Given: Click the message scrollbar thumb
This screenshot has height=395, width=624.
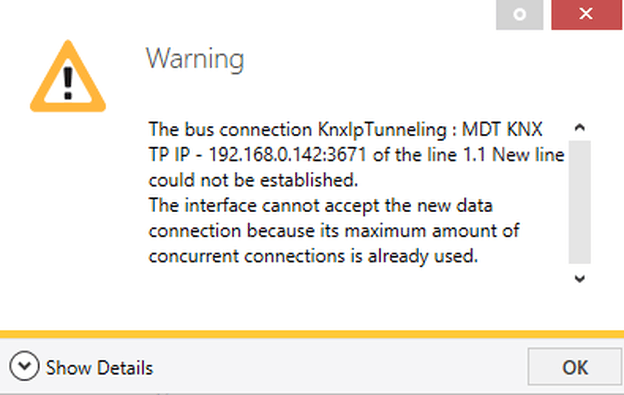Looking at the screenshot, I should tap(579, 202).
